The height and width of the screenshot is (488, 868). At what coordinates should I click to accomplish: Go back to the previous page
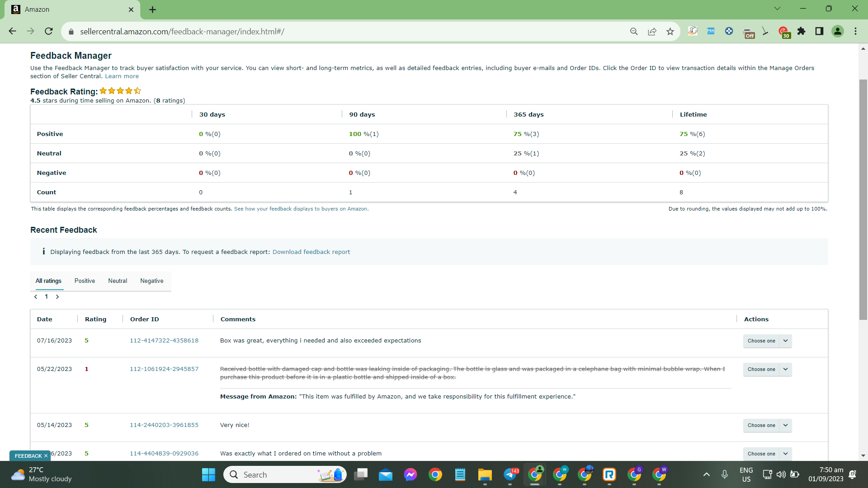13,31
